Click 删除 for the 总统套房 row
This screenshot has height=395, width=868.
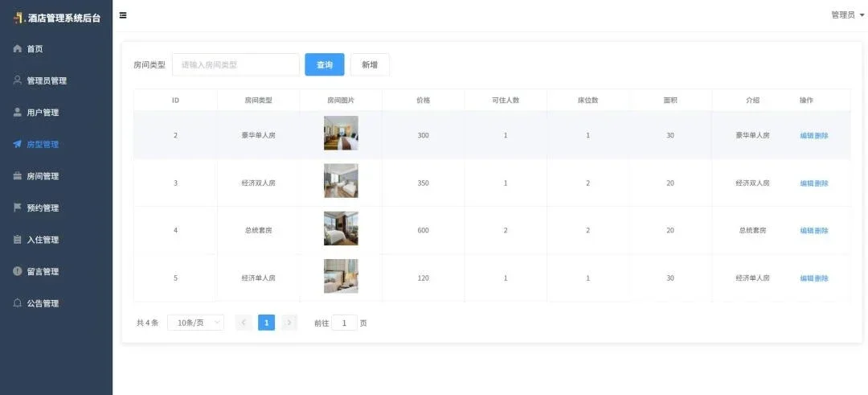(x=821, y=231)
